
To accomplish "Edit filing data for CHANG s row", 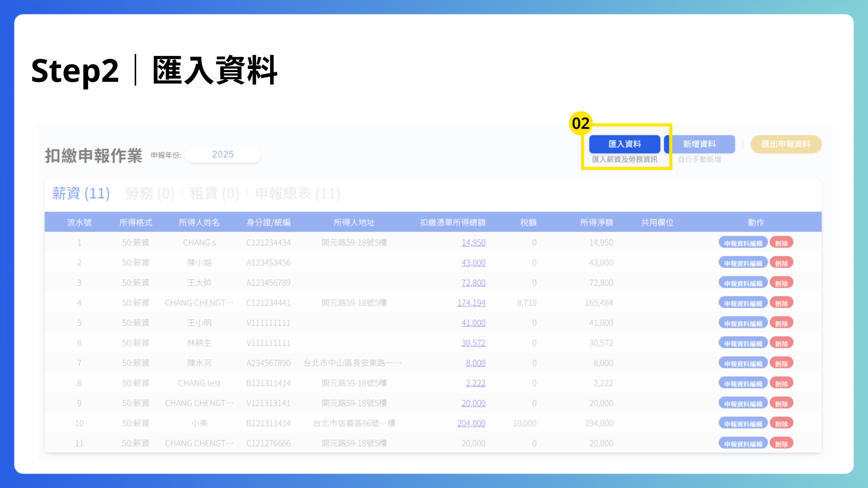I will 743,243.
